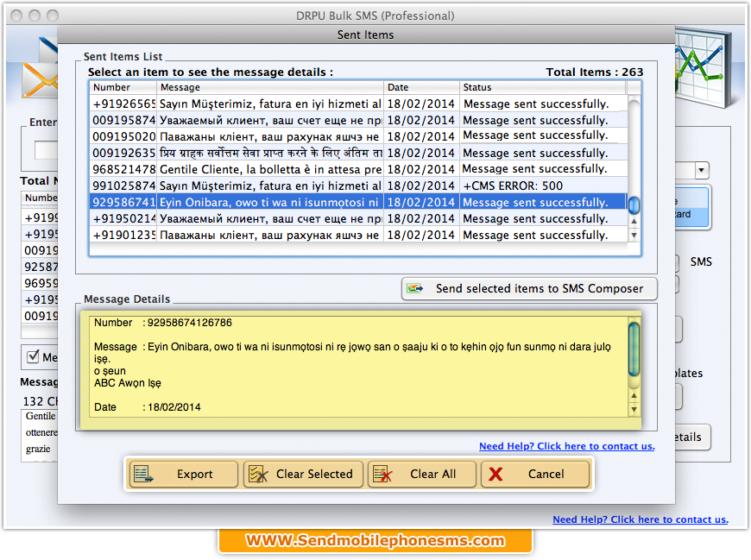Select highlighted Eyin Onibara row 929586741

[358, 202]
